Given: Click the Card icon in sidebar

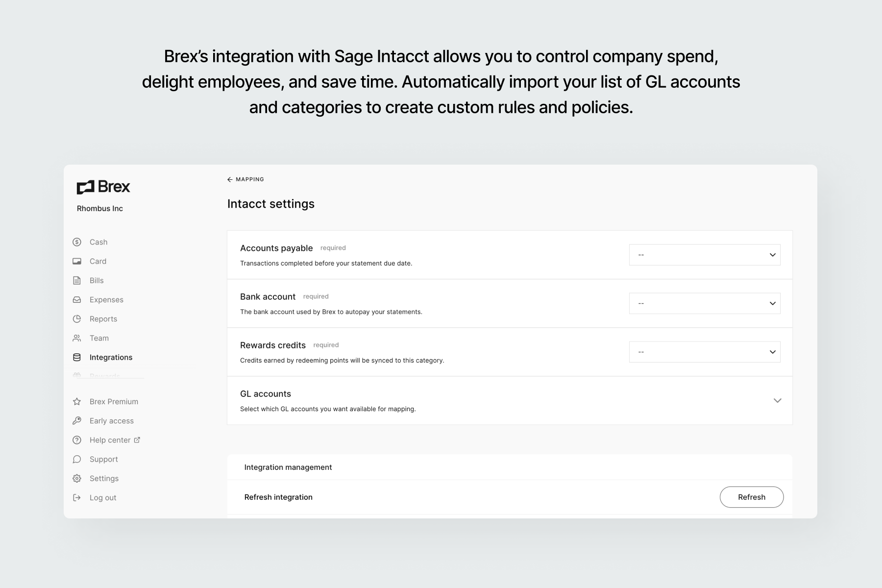Looking at the screenshot, I should 77,261.
